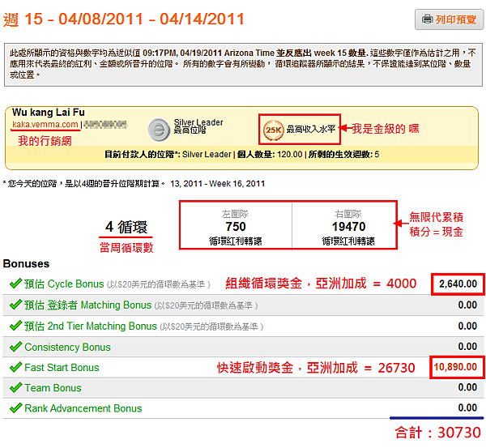The image size is (486, 448).
Task: Select the Cycle Bonus amount 2,640.00
Action: click(x=458, y=284)
